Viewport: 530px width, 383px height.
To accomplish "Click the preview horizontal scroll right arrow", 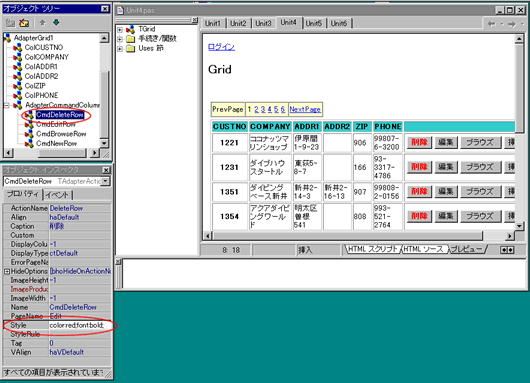I will pyautogui.click(x=510, y=236).
